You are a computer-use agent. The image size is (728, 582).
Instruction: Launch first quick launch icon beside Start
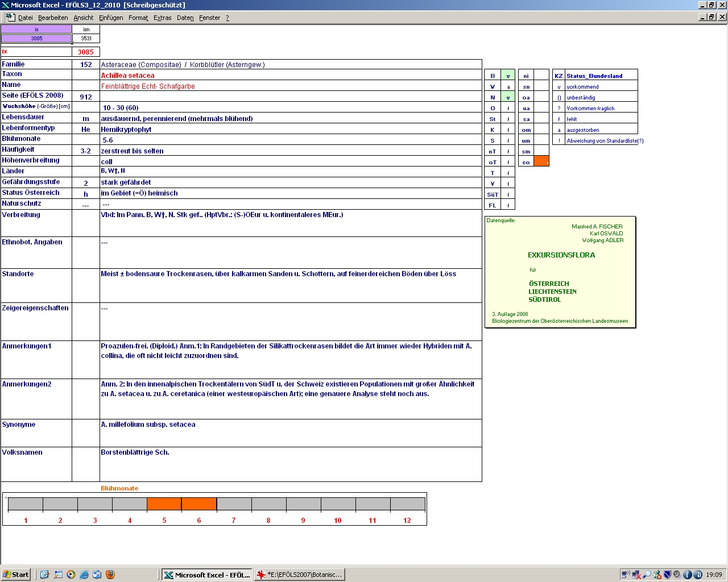click(x=45, y=575)
